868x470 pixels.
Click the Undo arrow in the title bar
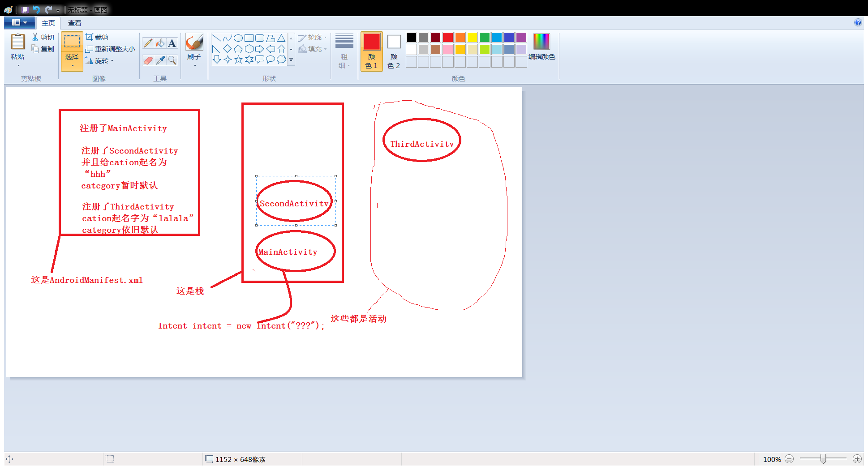(37, 9)
